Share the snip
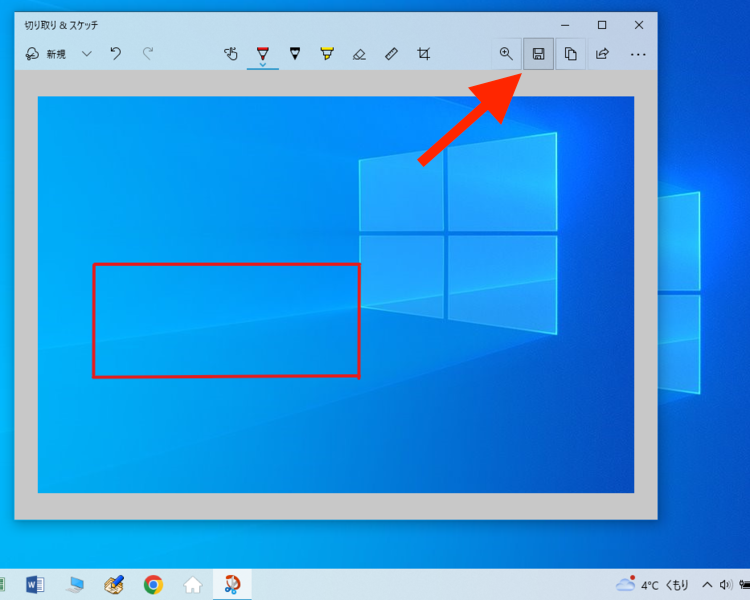 point(602,54)
